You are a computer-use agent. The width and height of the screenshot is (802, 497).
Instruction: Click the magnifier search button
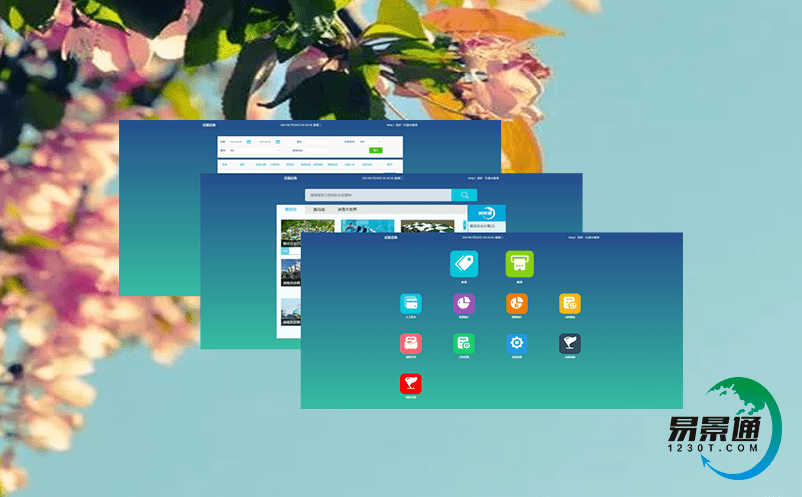(464, 195)
